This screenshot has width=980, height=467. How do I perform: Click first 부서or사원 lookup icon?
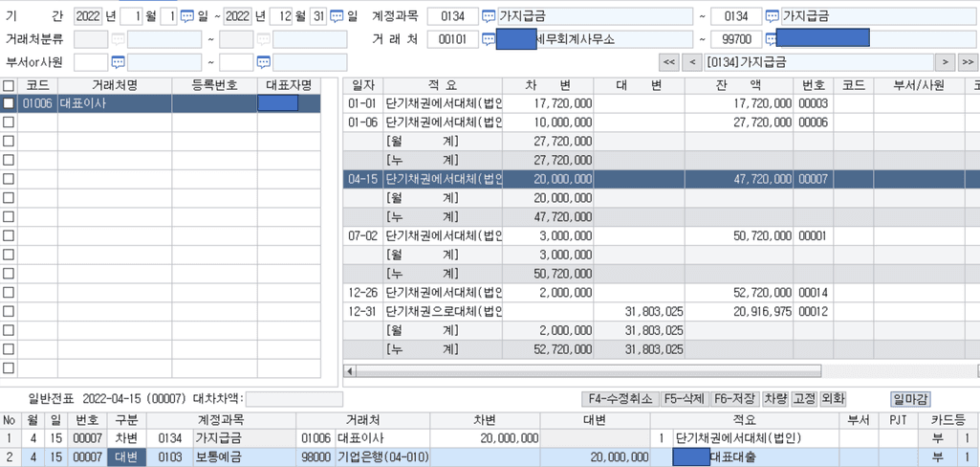118,62
